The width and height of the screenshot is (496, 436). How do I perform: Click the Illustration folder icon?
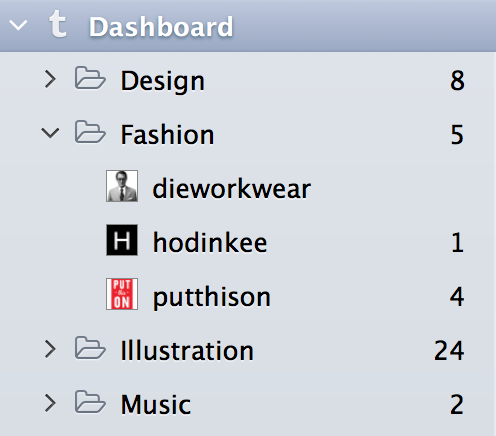point(90,348)
